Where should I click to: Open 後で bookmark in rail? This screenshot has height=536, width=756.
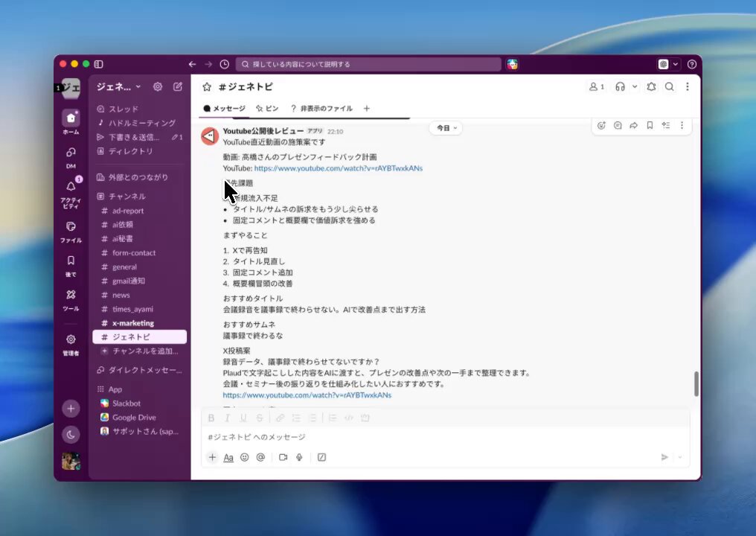71,267
